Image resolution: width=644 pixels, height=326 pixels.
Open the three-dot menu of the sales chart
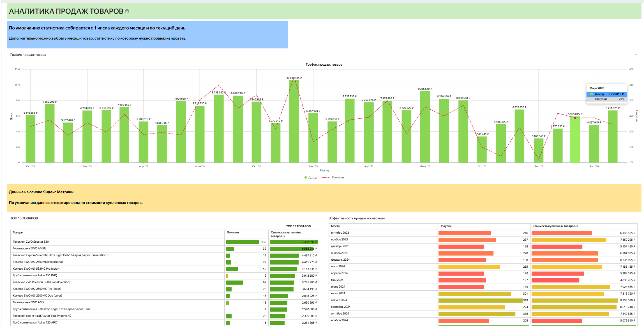pyautogui.click(x=636, y=55)
